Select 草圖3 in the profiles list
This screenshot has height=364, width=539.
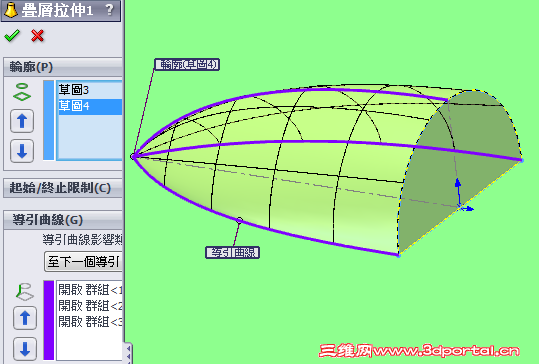click(90, 90)
